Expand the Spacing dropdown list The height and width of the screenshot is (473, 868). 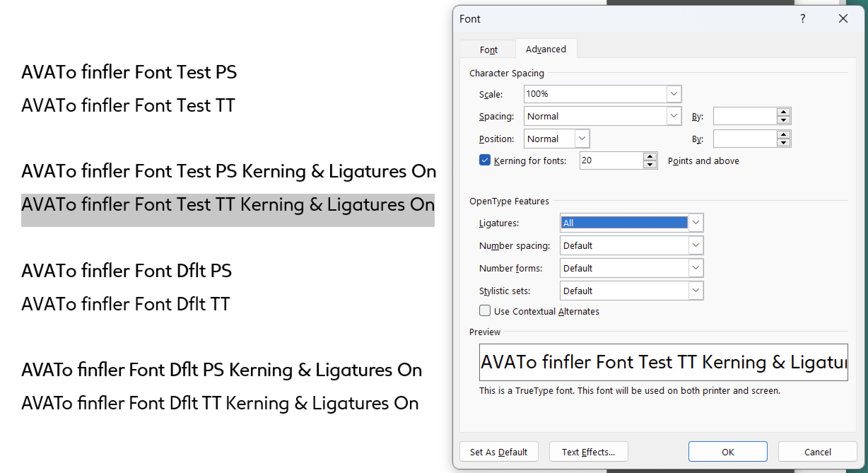674,116
